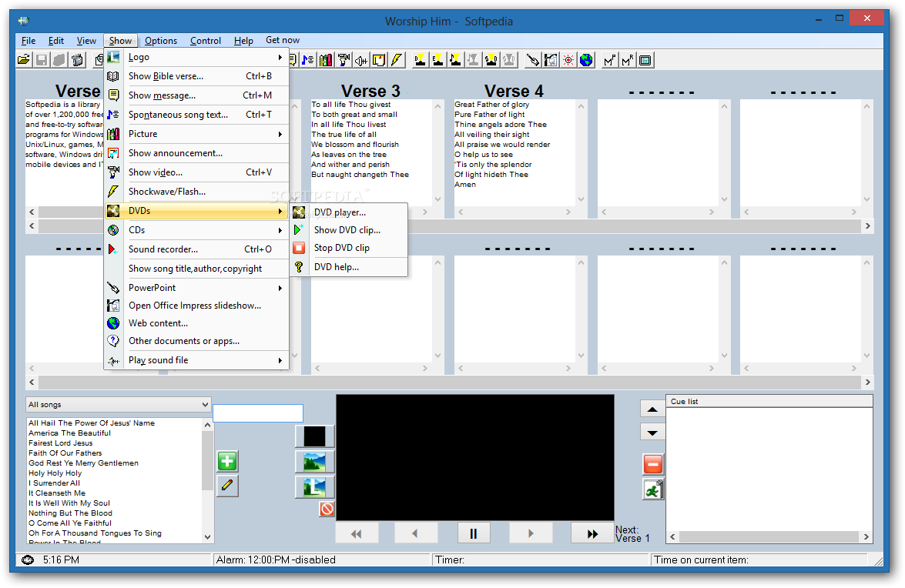Advance to the next verse with the right arrow

[x=531, y=533]
